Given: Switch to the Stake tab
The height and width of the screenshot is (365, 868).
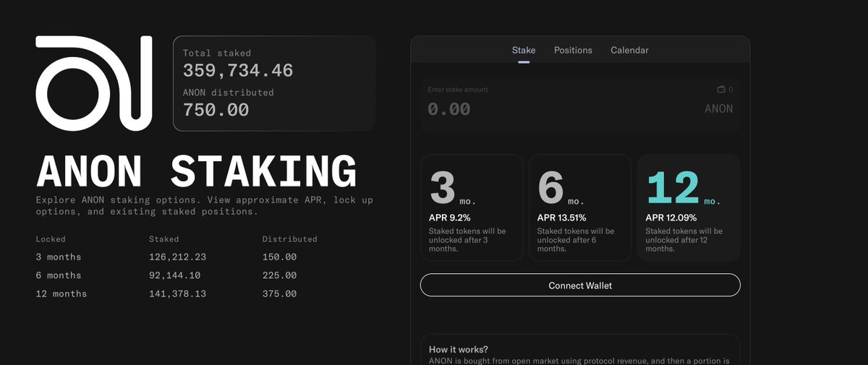Looking at the screenshot, I should [x=524, y=50].
